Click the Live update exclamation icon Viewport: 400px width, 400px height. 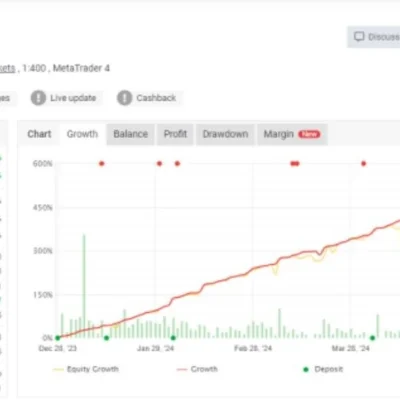click(x=38, y=98)
